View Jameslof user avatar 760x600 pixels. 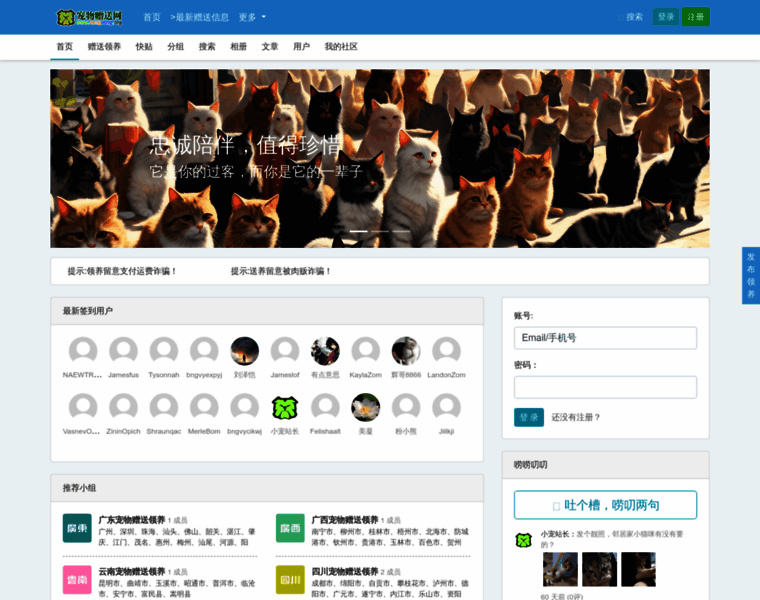(285, 351)
